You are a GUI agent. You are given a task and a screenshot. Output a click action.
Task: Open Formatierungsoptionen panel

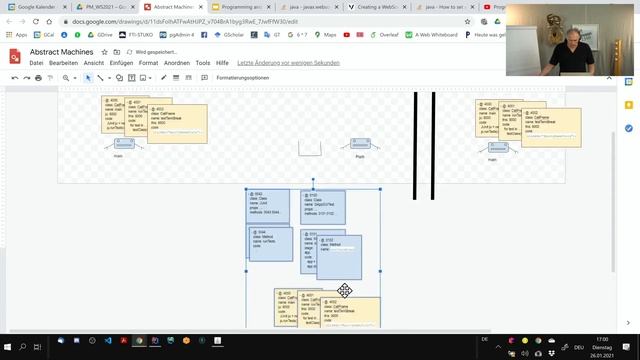pyautogui.click(x=242, y=78)
